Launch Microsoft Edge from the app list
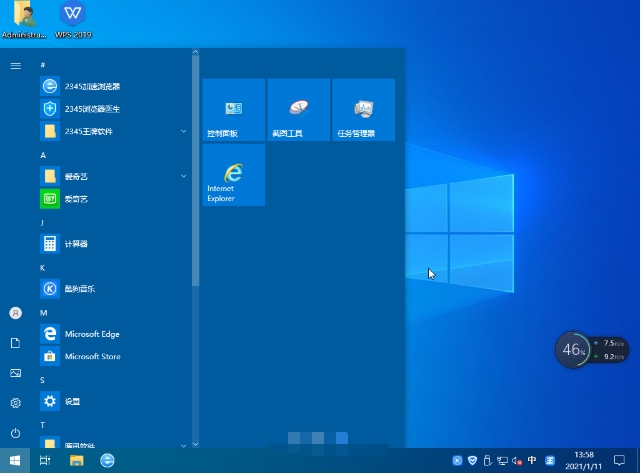This screenshot has width=642, height=474. click(x=92, y=334)
